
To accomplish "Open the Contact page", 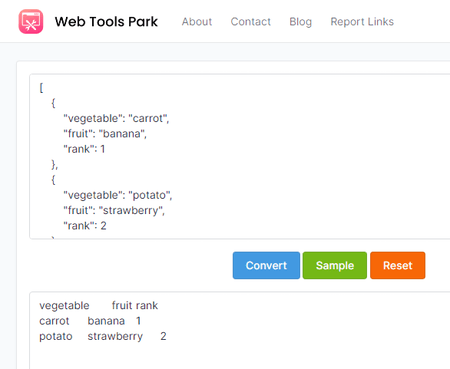I will pyautogui.click(x=251, y=22).
